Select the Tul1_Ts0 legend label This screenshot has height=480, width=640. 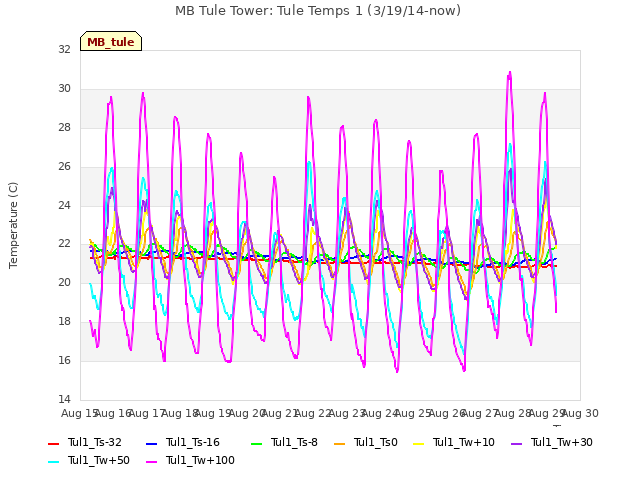[x=376, y=442]
